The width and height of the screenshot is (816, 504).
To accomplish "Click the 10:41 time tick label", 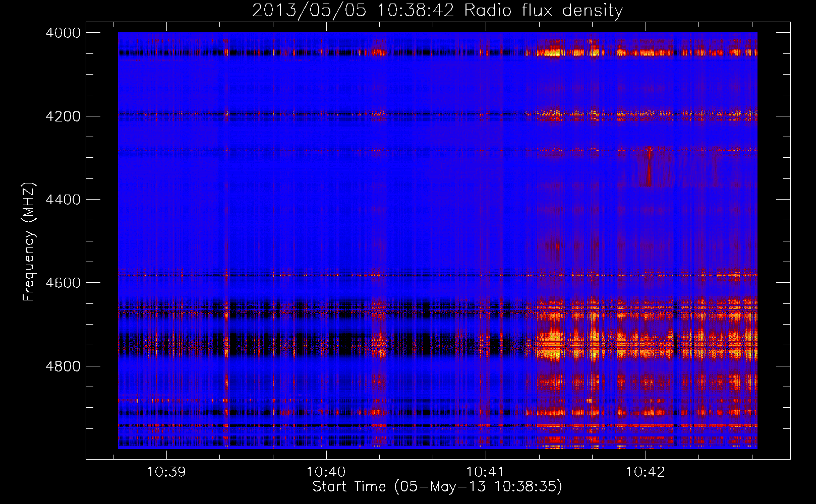I will (x=486, y=472).
